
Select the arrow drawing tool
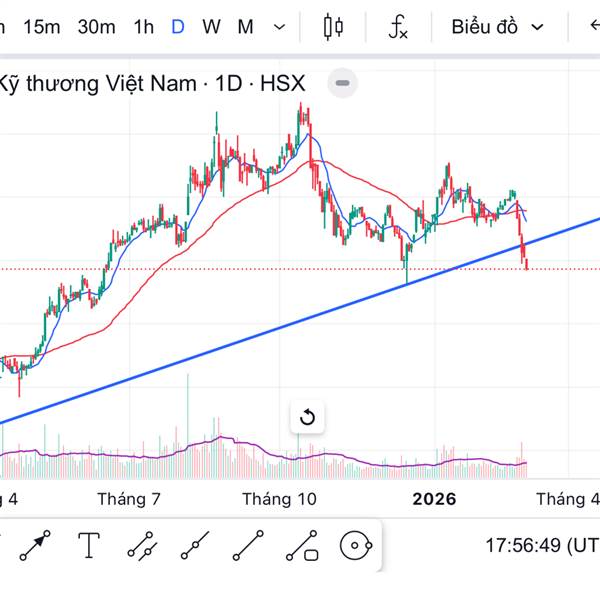[x=36, y=546]
